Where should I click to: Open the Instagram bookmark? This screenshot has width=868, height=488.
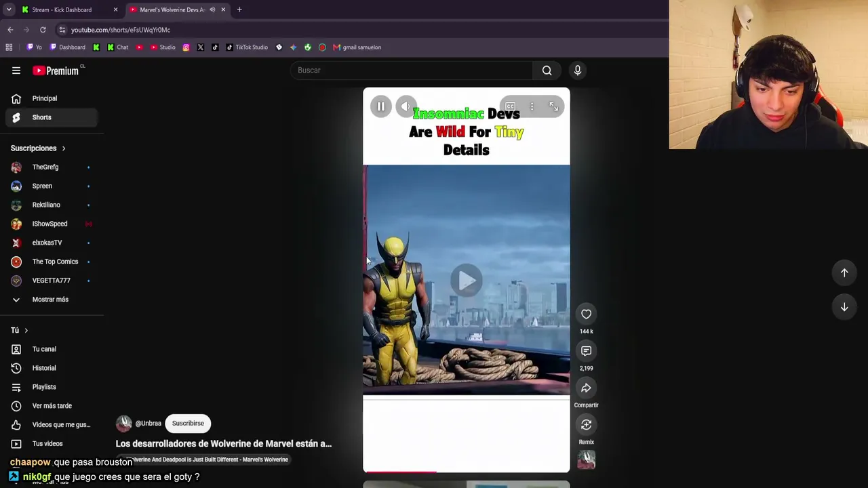tap(186, 47)
